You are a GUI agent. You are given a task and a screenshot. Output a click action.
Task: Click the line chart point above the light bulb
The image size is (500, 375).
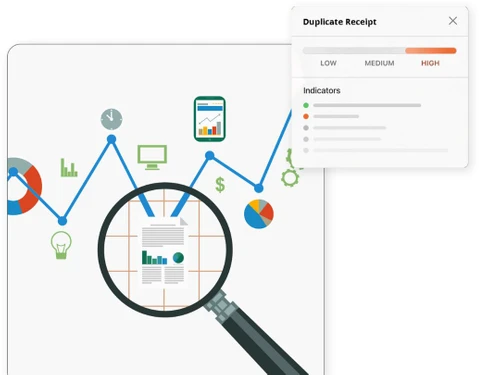(62, 221)
